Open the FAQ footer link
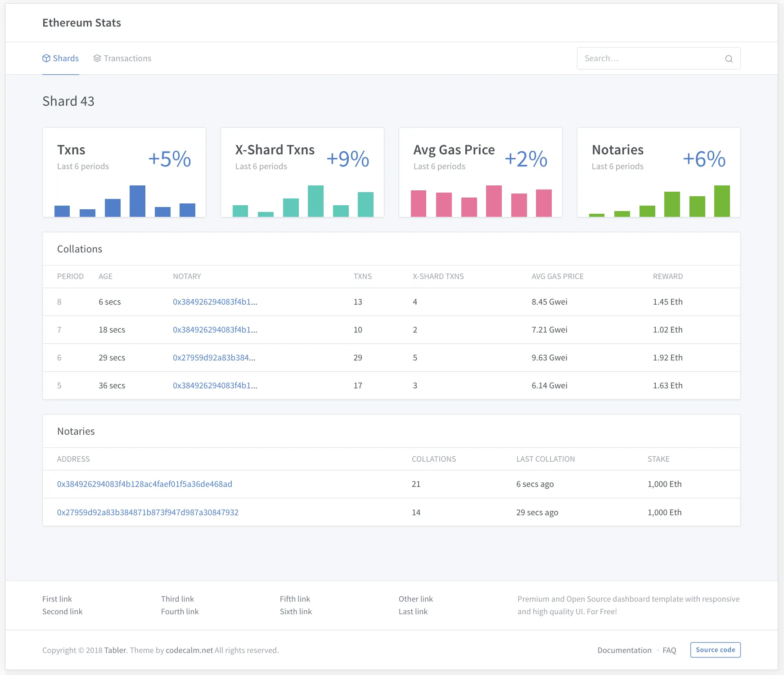Image resolution: width=784 pixels, height=675 pixels. tap(669, 650)
